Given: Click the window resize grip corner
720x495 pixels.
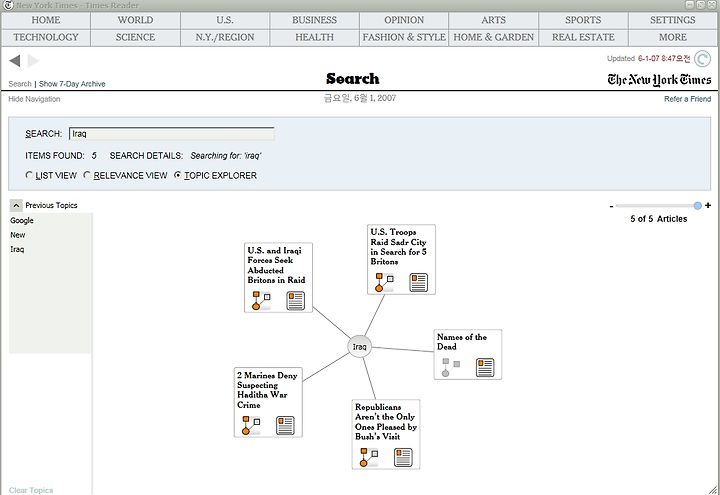Looking at the screenshot, I should [712, 489].
